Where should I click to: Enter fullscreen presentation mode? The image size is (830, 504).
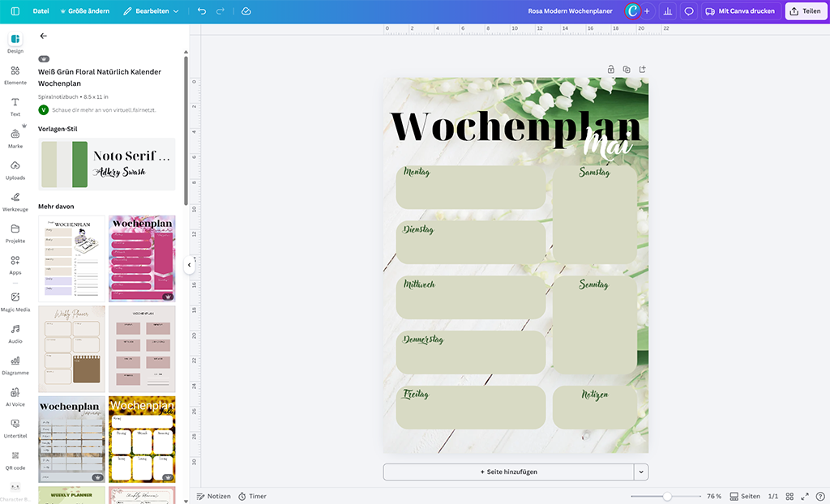coord(805,496)
